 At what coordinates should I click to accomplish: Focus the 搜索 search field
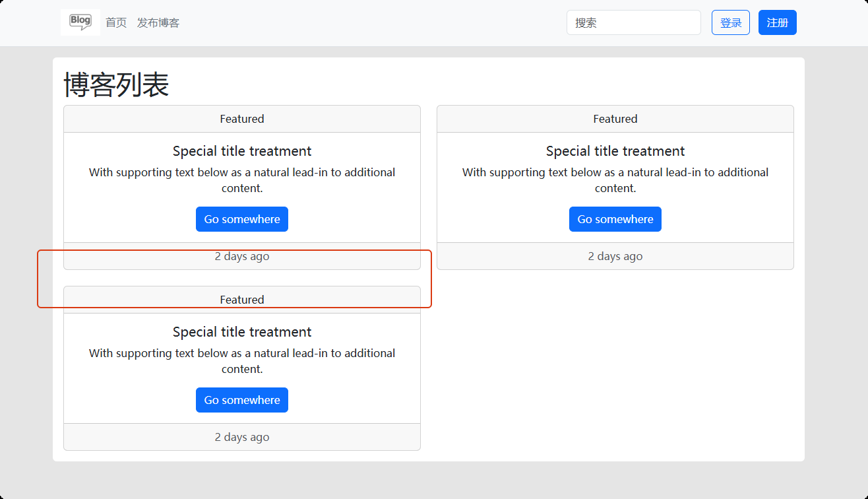pos(633,22)
